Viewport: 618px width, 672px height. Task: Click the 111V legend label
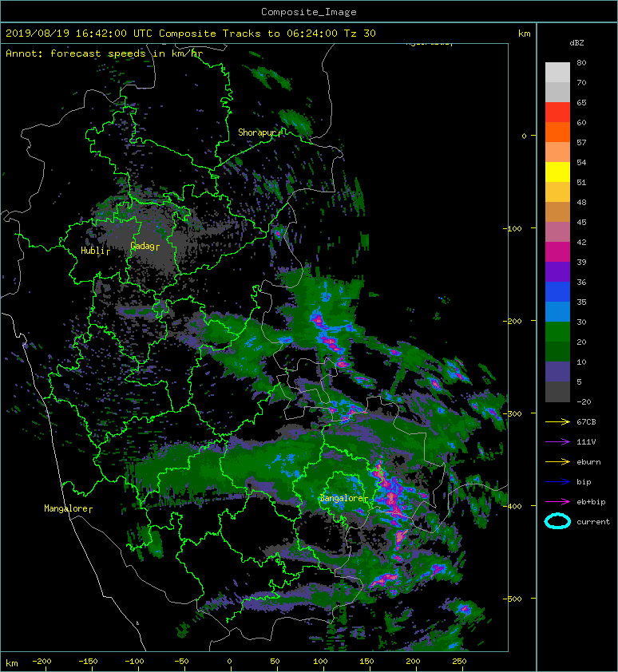pyautogui.click(x=586, y=442)
